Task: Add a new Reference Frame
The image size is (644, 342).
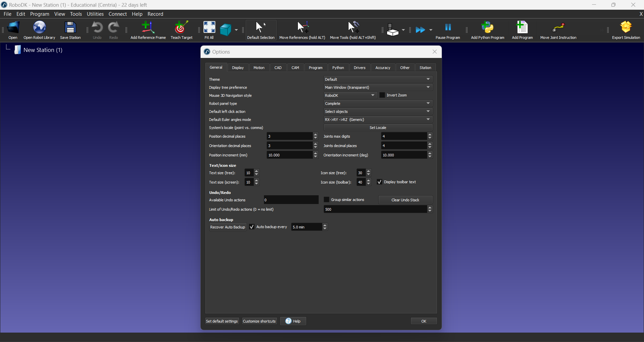Action: (148, 28)
